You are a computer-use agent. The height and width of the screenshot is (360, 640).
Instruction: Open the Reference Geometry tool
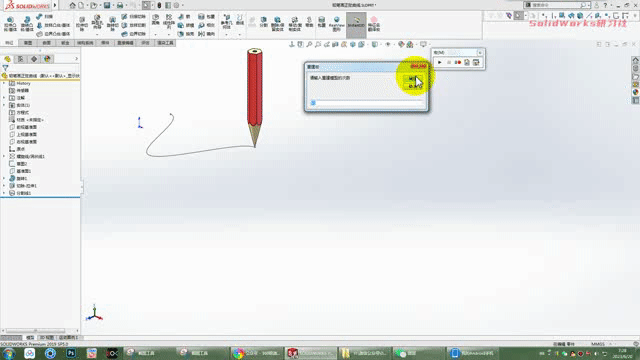[227, 21]
